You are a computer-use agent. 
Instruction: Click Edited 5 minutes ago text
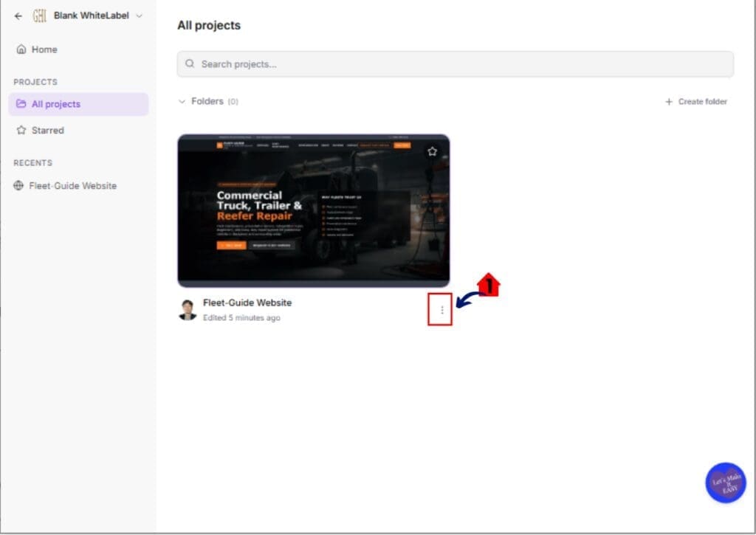pyautogui.click(x=241, y=318)
